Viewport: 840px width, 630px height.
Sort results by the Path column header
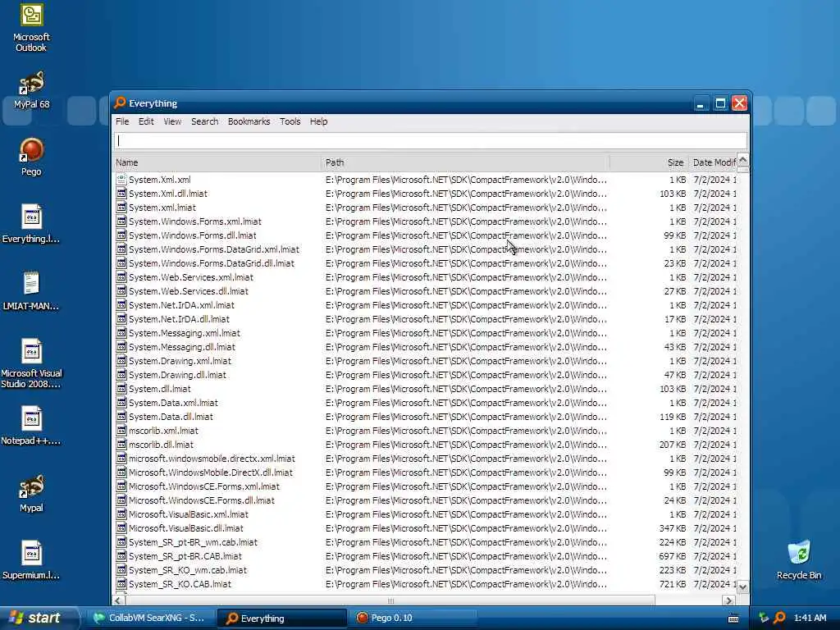pos(465,162)
